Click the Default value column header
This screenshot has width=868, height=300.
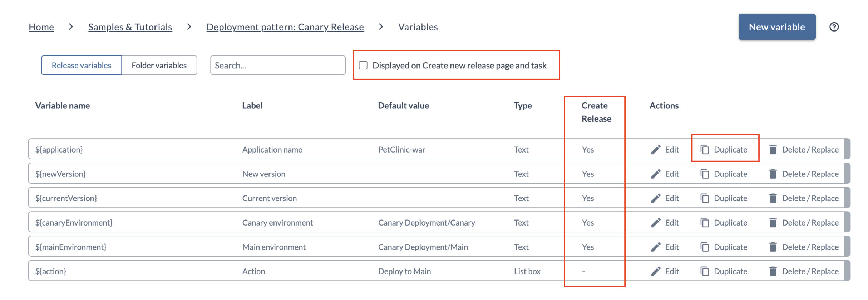tap(404, 106)
